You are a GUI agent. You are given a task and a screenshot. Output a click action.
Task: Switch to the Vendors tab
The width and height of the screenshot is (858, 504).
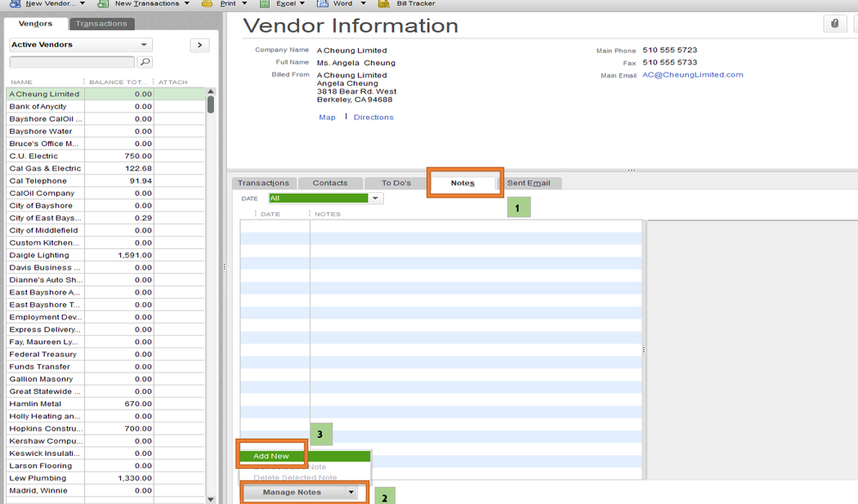click(35, 23)
